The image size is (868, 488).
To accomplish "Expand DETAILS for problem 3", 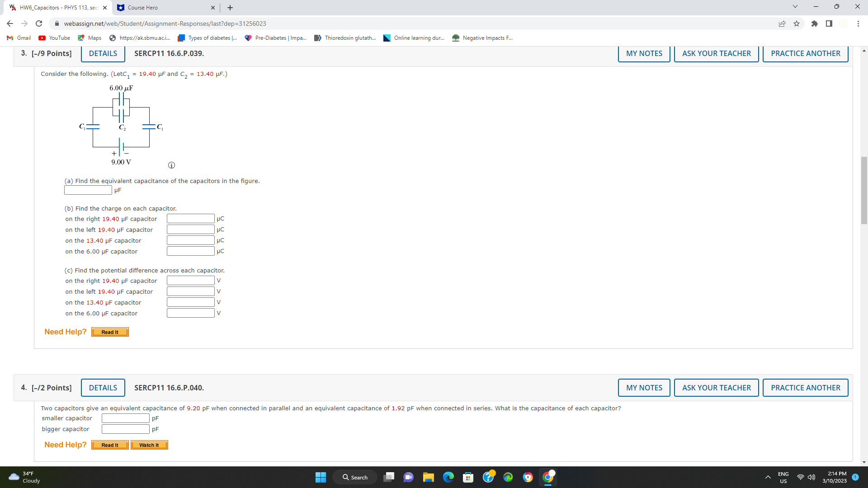I will (103, 53).
